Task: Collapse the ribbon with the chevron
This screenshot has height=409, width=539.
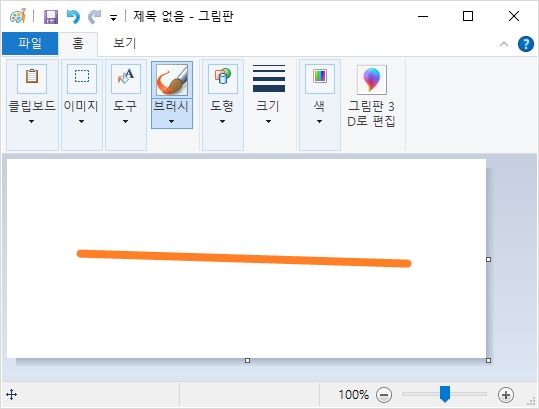Action: [504, 44]
